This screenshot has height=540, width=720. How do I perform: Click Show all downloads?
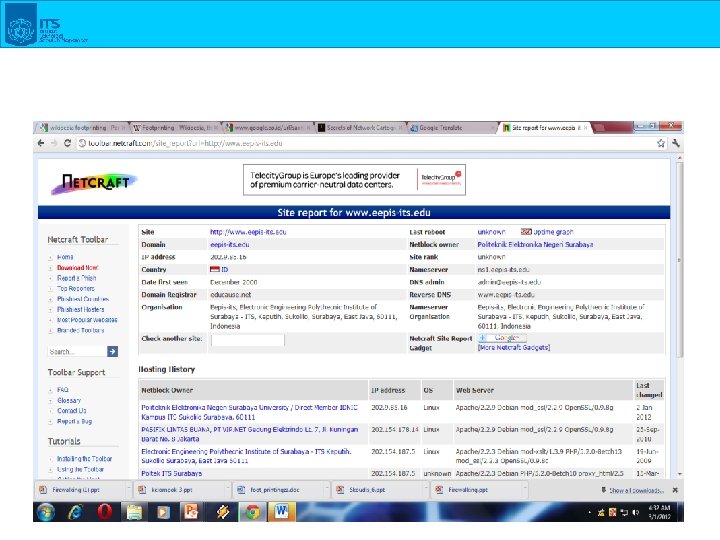coord(632,490)
